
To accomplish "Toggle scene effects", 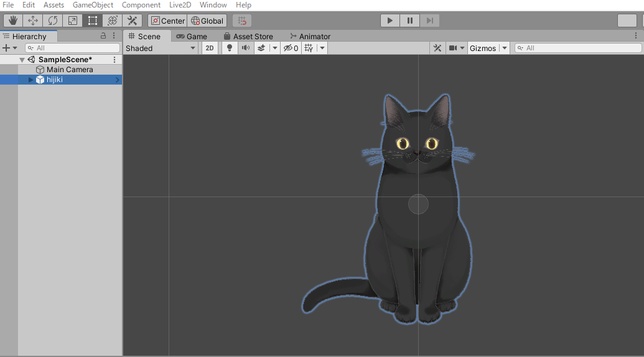I will [x=261, y=49].
